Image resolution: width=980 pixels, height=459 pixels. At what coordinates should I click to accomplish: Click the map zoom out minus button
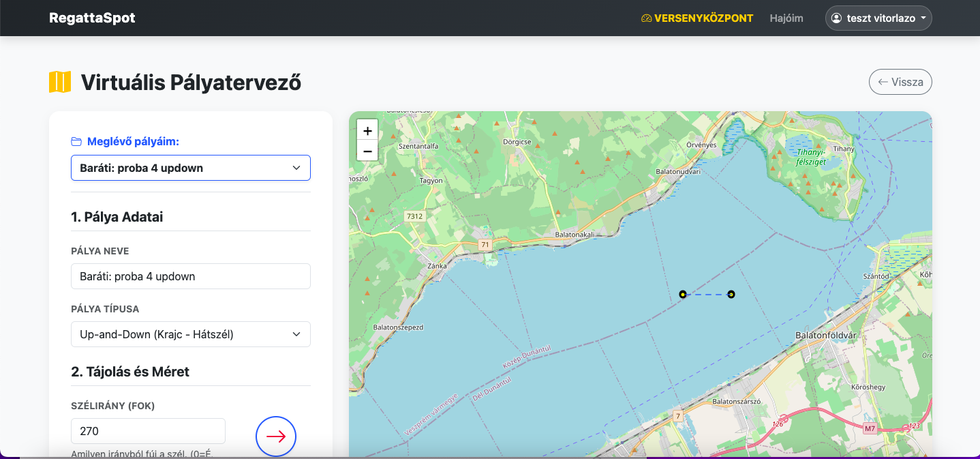click(367, 151)
